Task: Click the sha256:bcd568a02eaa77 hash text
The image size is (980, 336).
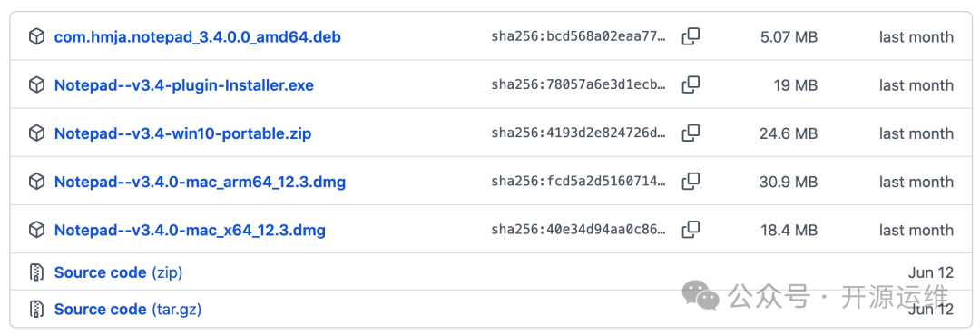Action: coord(579,37)
